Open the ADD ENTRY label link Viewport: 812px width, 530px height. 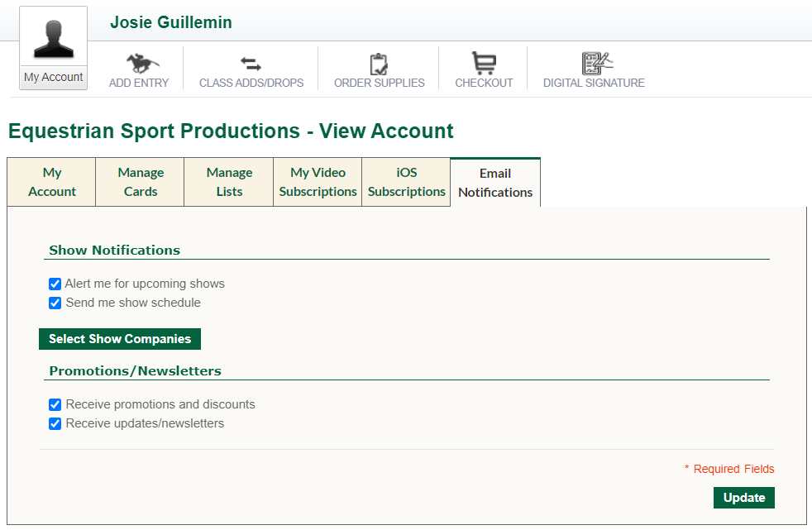pyautogui.click(x=139, y=83)
